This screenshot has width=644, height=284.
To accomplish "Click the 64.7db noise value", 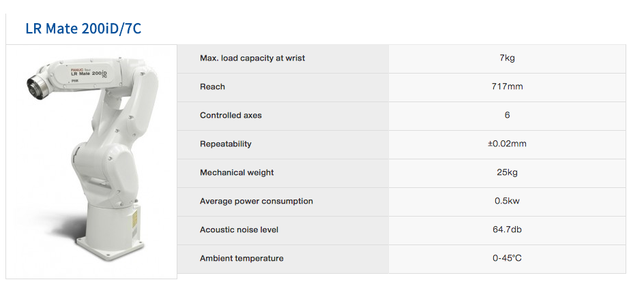I will pyautogui.click(x=507, y=230).
